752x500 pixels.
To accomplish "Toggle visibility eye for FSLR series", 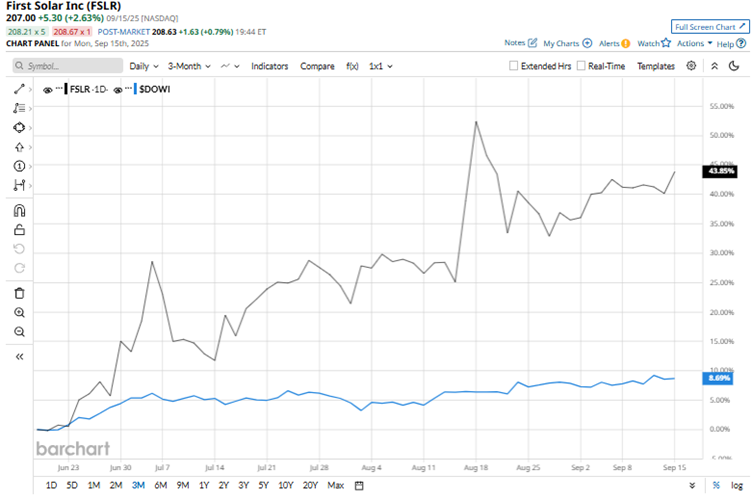I will click(47, 90).
